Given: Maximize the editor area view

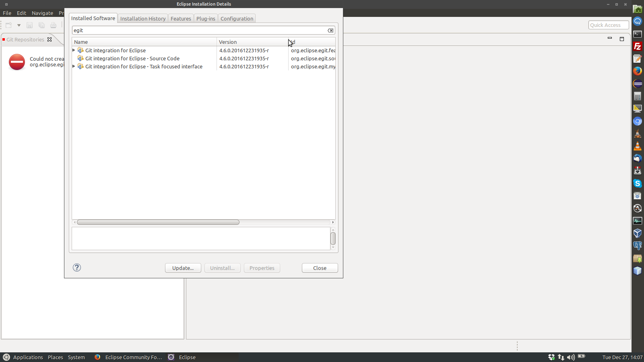Looking at the screenshot, I should pyautogui.click(x=622, y=39).
